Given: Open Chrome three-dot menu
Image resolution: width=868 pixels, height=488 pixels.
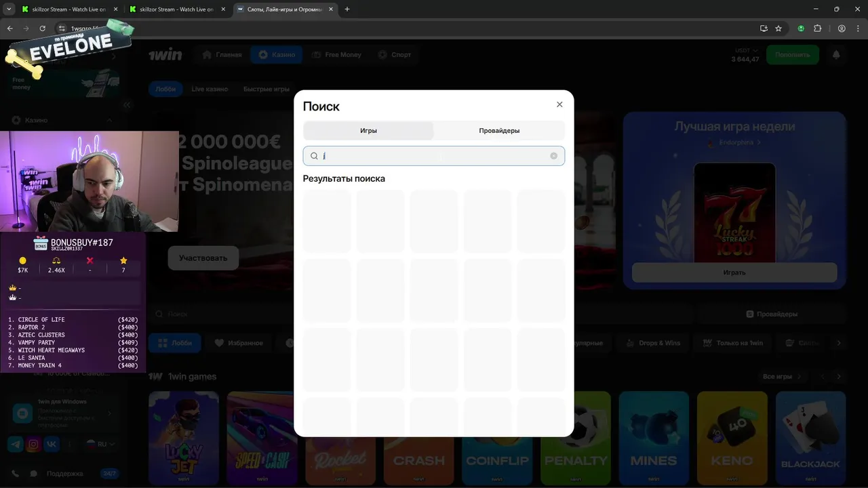Looking at the screenshot, I should click(x=858, y=28).
